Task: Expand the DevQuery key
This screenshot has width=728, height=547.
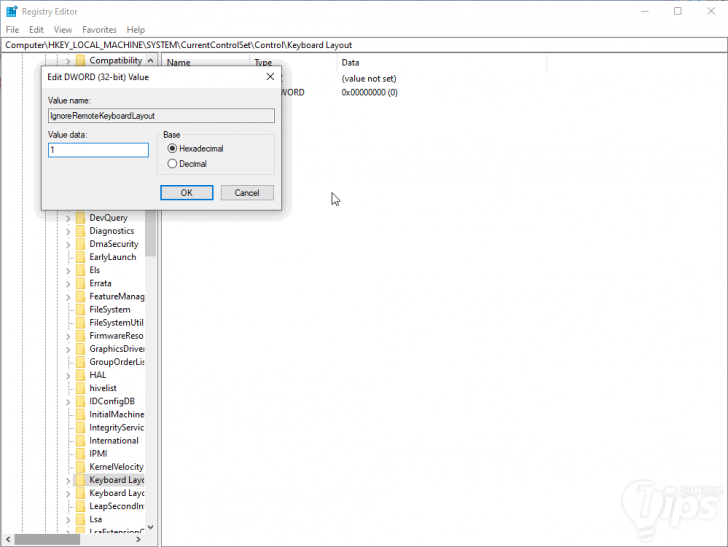Action: pyautogui.click(x=68, y=218)
